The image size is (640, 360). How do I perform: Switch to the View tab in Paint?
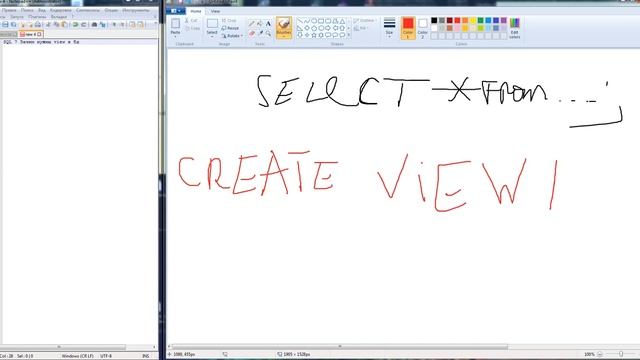pyautogui.click(x=215, y=11)
